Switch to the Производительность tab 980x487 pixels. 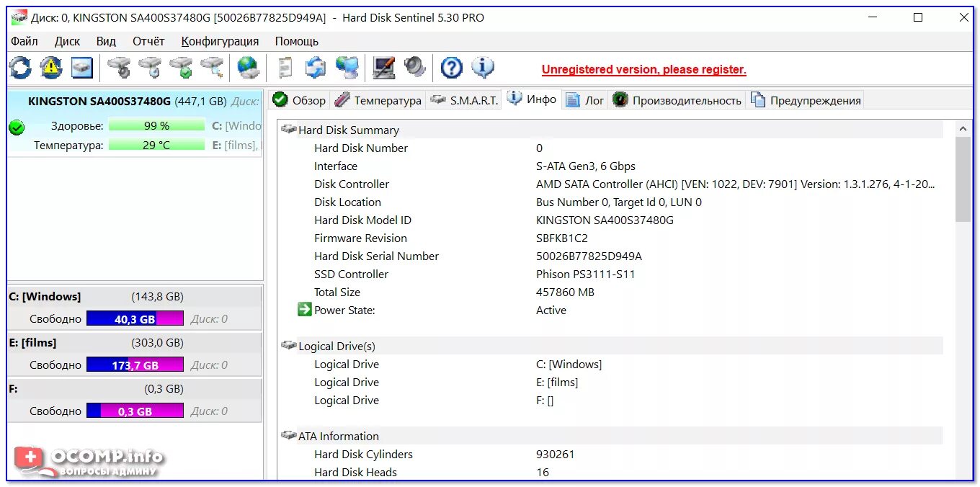tap(677, 100)
